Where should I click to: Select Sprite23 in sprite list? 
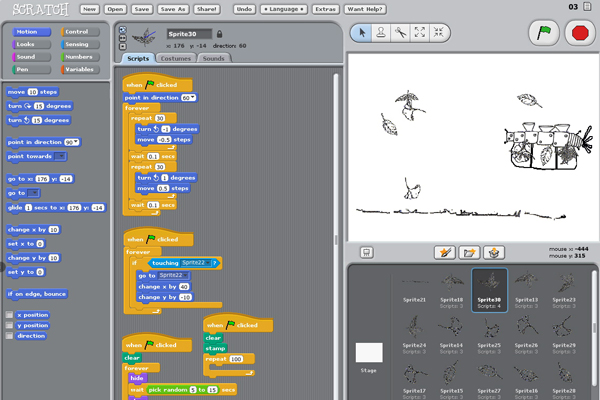(564, 290)
